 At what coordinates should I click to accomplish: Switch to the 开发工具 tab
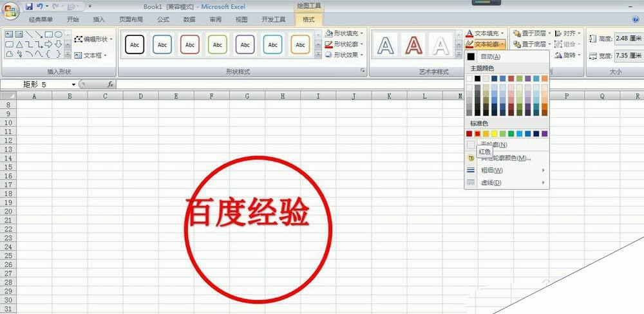274,19
